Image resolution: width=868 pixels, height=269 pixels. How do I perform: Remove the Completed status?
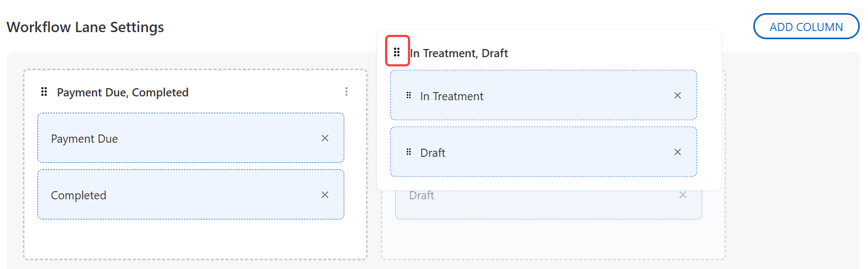pyautogui.click(x=325, y=195)
